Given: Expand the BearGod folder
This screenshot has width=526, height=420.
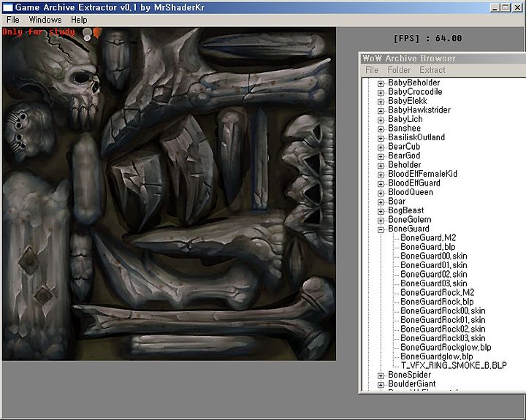Looking at the screenshot, I should (381, 156).
